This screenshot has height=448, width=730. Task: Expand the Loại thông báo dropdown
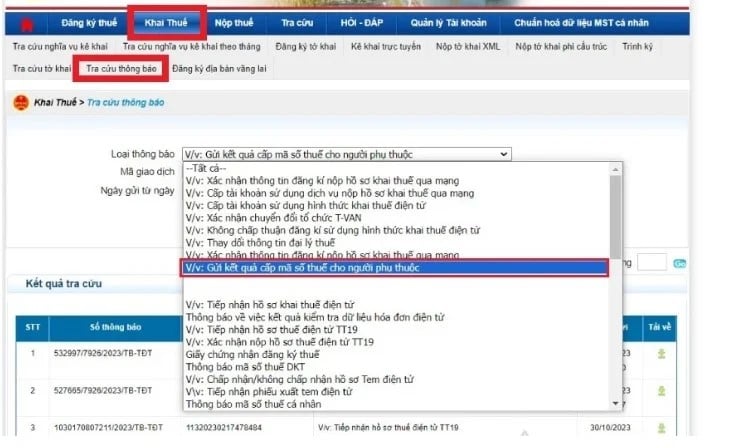coord(347,154)
